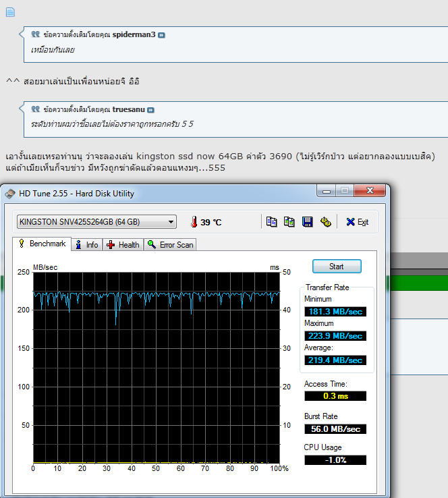Image resolution: width=448 pixels, height=498 pixels.
Task: View original post by truesanu arrow icon
Action: [151, 110]
